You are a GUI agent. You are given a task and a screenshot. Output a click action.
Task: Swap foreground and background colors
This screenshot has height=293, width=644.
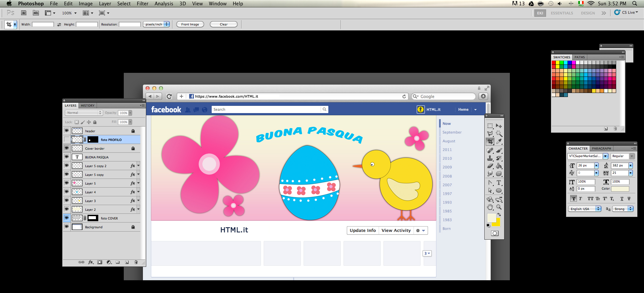pos(499,214)
